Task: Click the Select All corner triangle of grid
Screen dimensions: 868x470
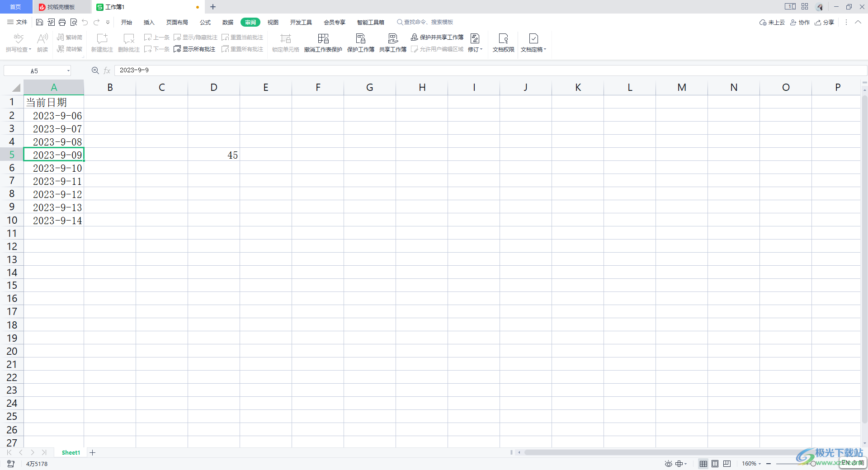Action: coord(16,88)
